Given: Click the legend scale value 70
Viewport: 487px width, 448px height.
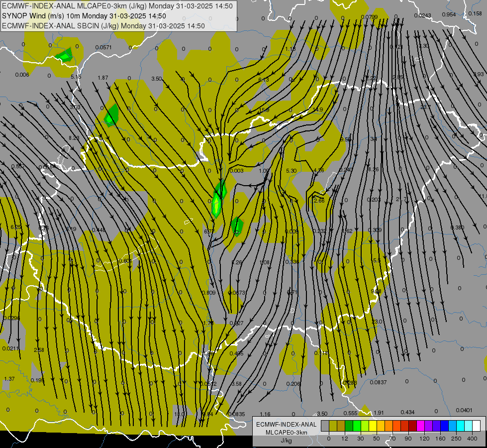Looking at the screenshot, I should point(392,439).
